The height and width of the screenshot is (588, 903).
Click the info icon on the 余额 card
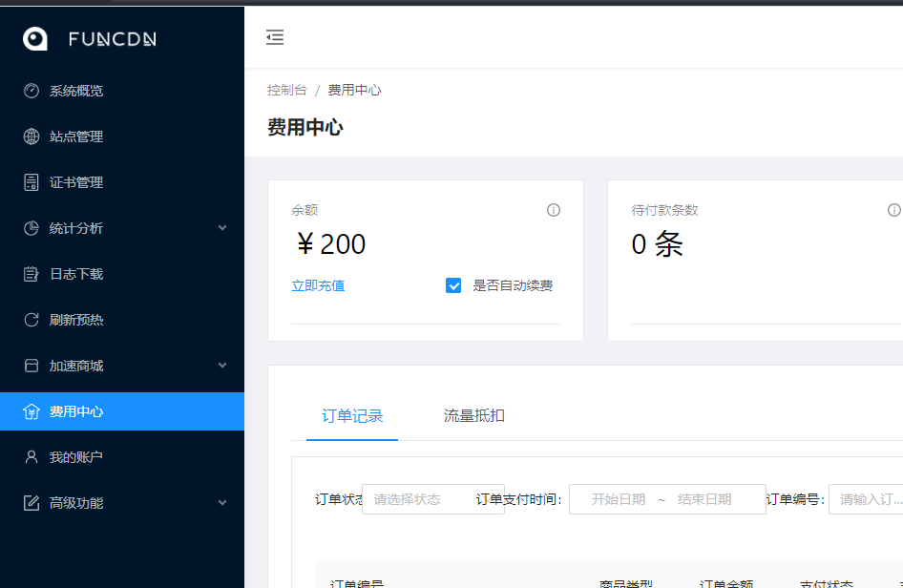[x=554, y=210]
